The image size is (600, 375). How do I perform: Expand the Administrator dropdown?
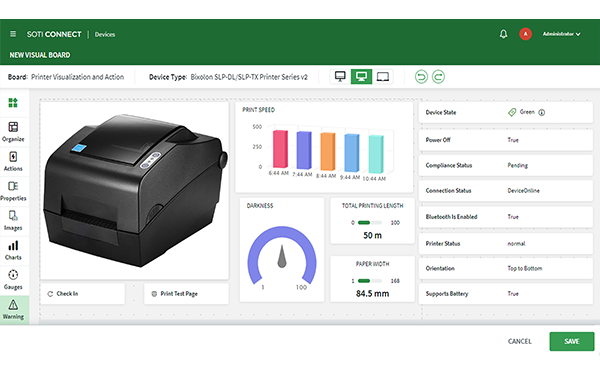click(x=561, y=34)
